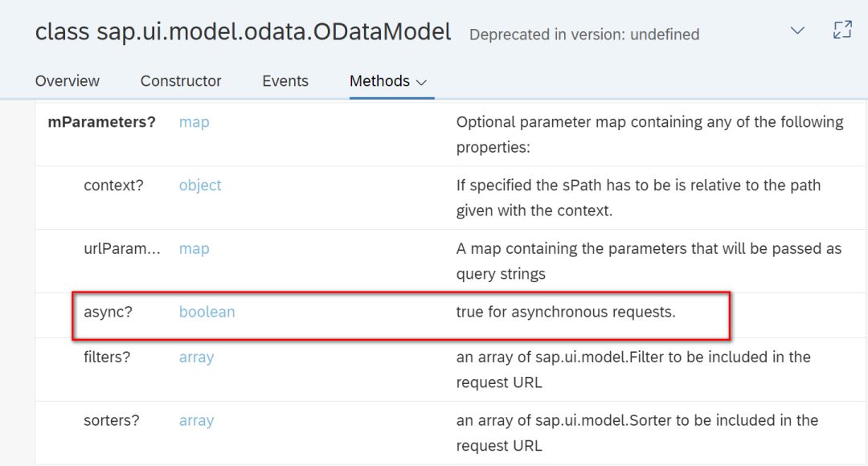Viewport: 868px width, 466px height.
Task: Go to the Constructor tab
Action: (x=181, y=81)
